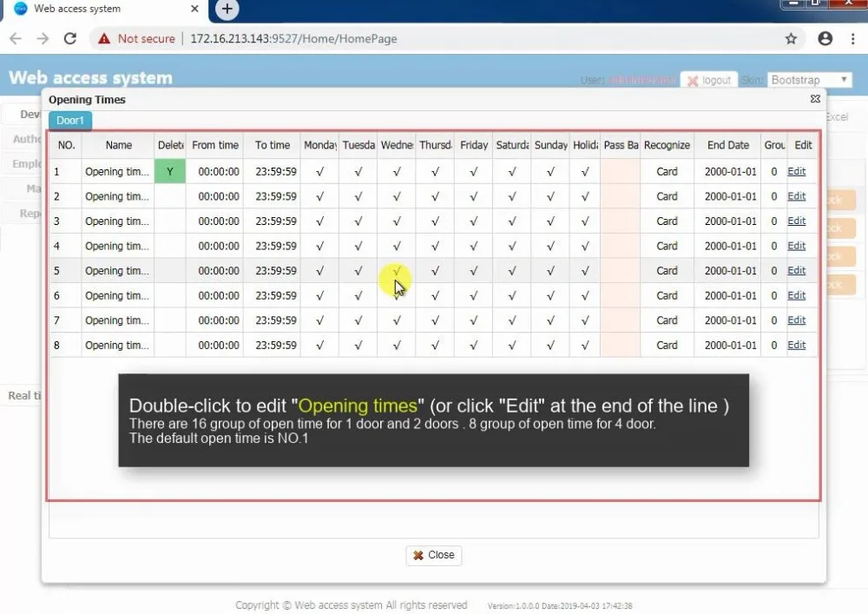Open the browser profile avatar icon
The image size is (868, 614).
(x=825, y=39)
